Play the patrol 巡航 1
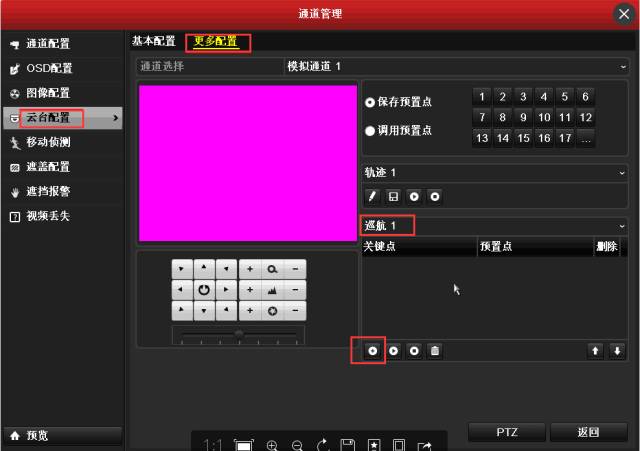The height and width of the screenshot is (451, 640). pos(393,351)
